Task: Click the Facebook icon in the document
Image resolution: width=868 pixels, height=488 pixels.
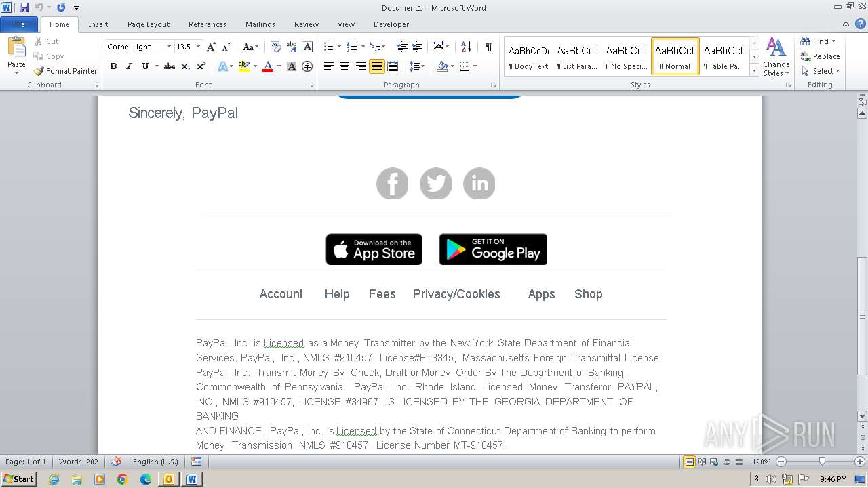Action: (393, 184)
